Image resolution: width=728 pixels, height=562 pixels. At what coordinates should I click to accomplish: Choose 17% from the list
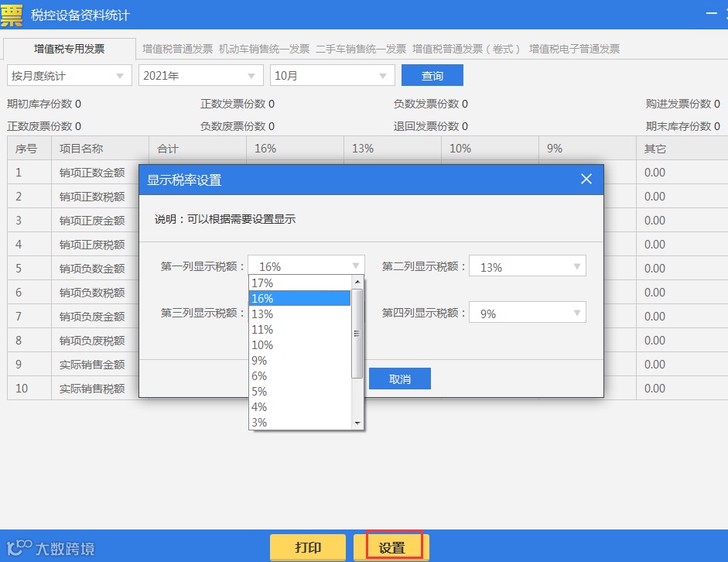click(x=300, y=283)
